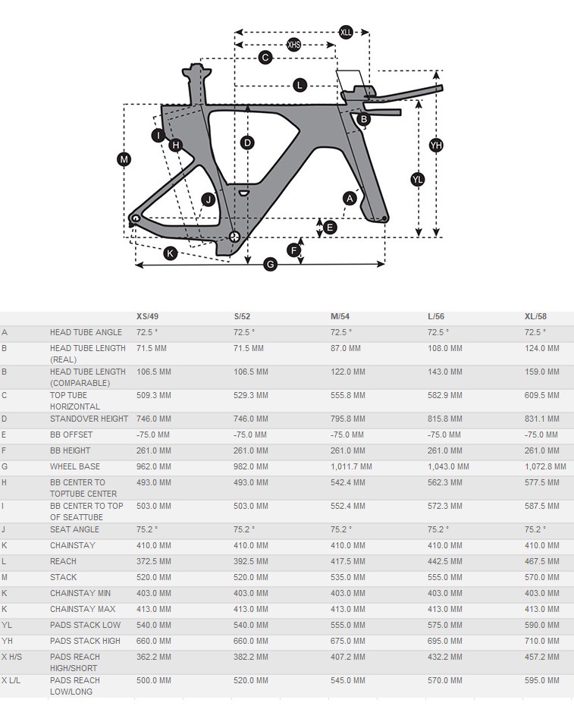The width and height of the screenshot is (574, 728).
Task: Click the M/54 size column header
Action: (x=340, y=317)
